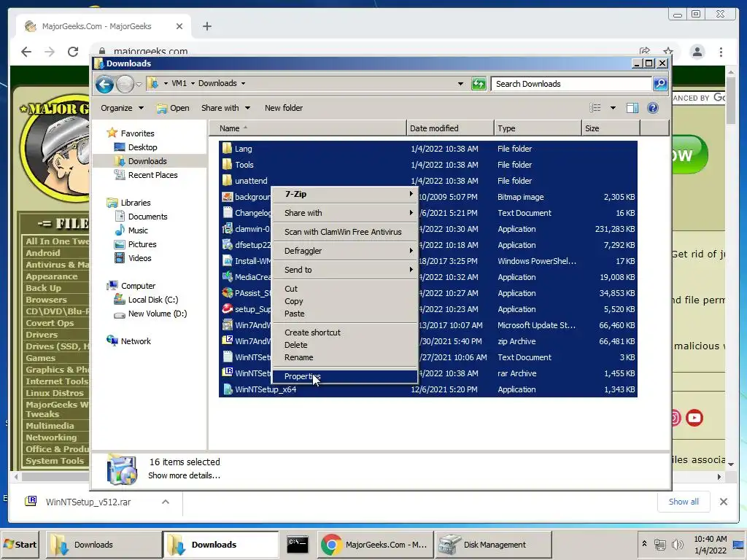Click Search Downloads input field
Screen dimensions: 747x560
(572, 84)
